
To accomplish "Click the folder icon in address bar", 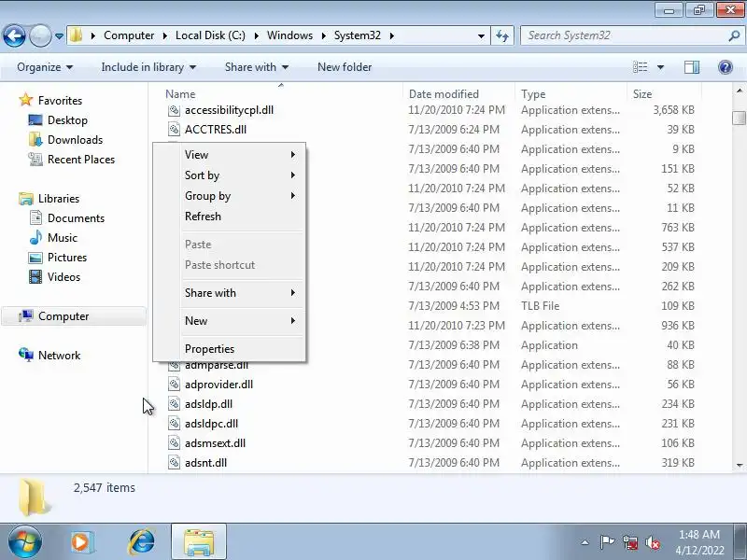I will coord(77,35).
